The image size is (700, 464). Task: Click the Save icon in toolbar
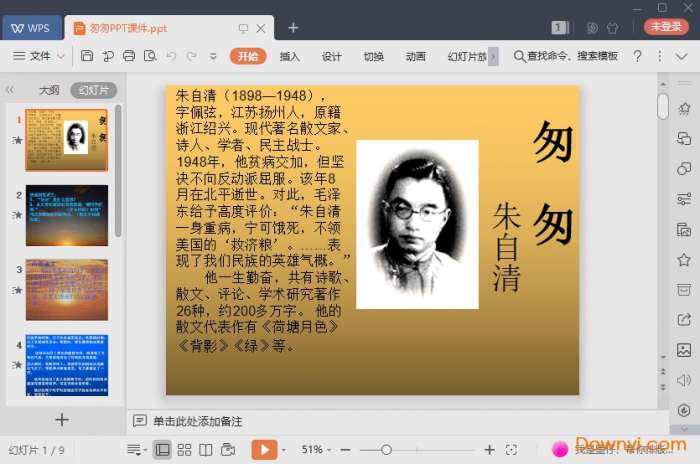click(x=87, y=56)
